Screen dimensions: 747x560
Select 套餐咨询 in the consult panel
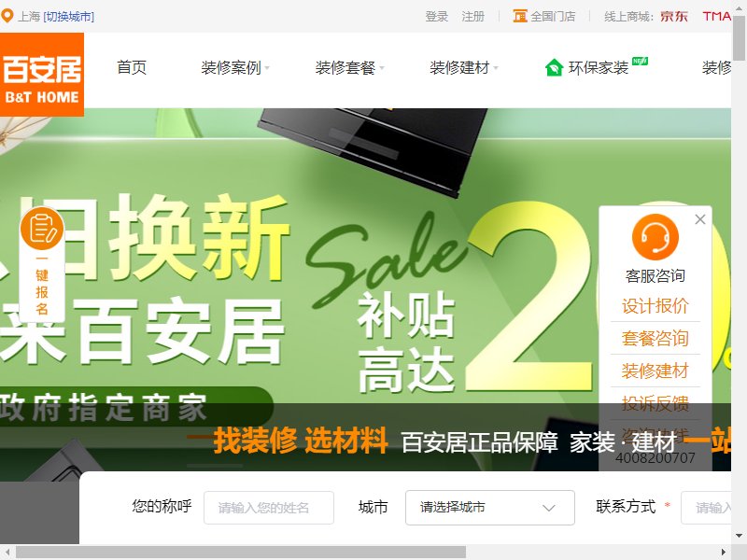[x=655, y=338]
